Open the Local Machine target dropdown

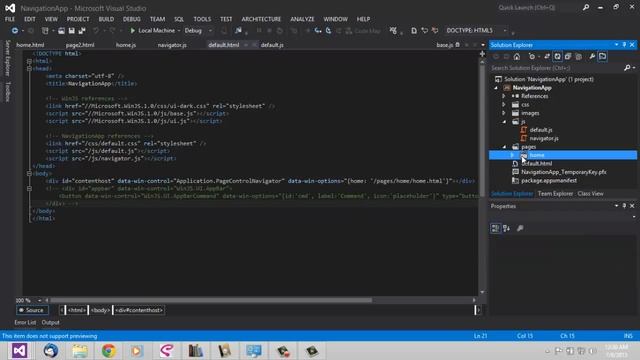click(179, 31)
